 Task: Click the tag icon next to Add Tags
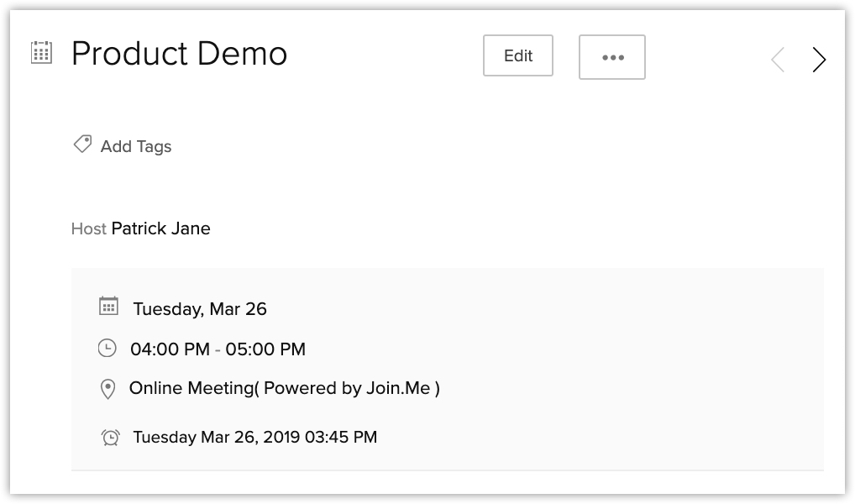click(x=82, y=144)
